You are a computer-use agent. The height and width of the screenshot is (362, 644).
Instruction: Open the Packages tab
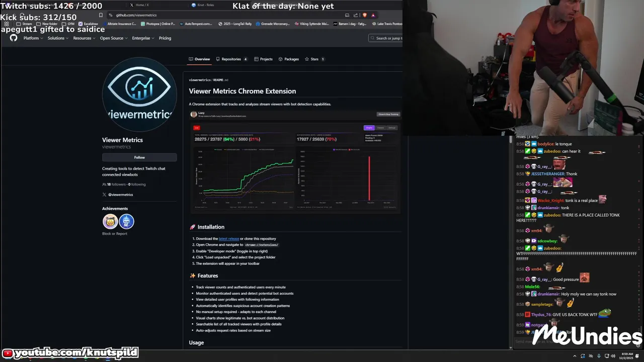tap(289, 59)
